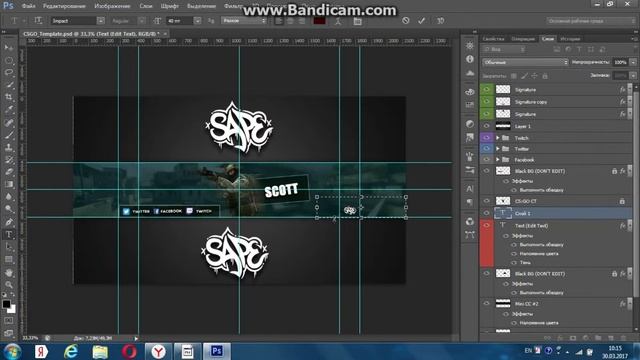Open the layer opacity 100% dropdown
Viewport: 640px width, 360px height.
pyautogui.click(x=633, y=62)
